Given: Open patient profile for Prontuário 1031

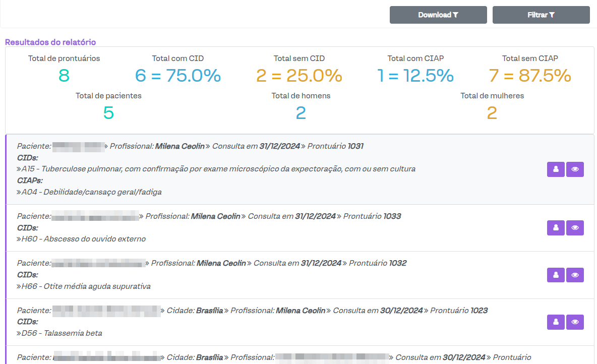Looking at the screenshot, I should click(556, 170).
